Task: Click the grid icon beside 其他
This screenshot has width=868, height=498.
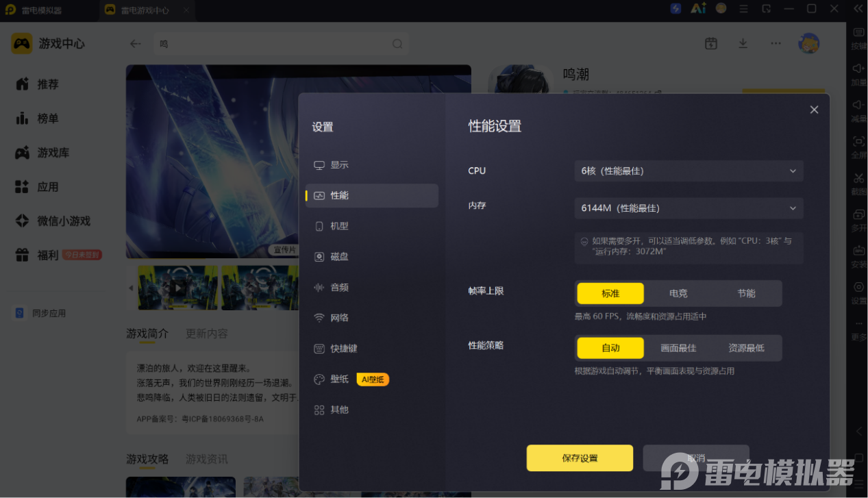Action: (319, 410)
